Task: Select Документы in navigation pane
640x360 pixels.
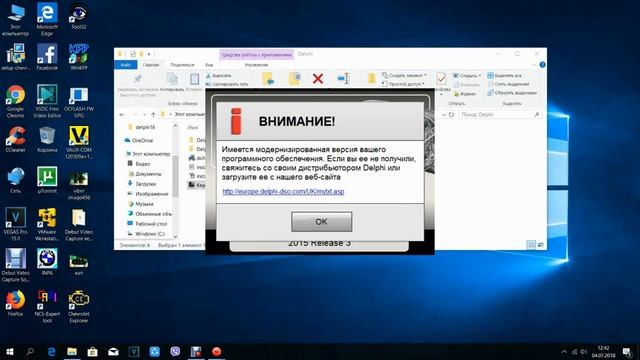Action: click(144, 174)
